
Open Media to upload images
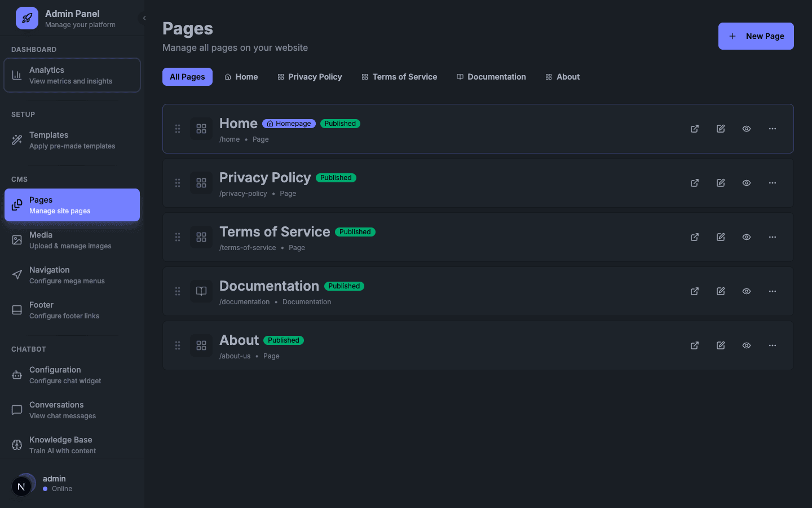pyautogui.click(x=16, y=240)
